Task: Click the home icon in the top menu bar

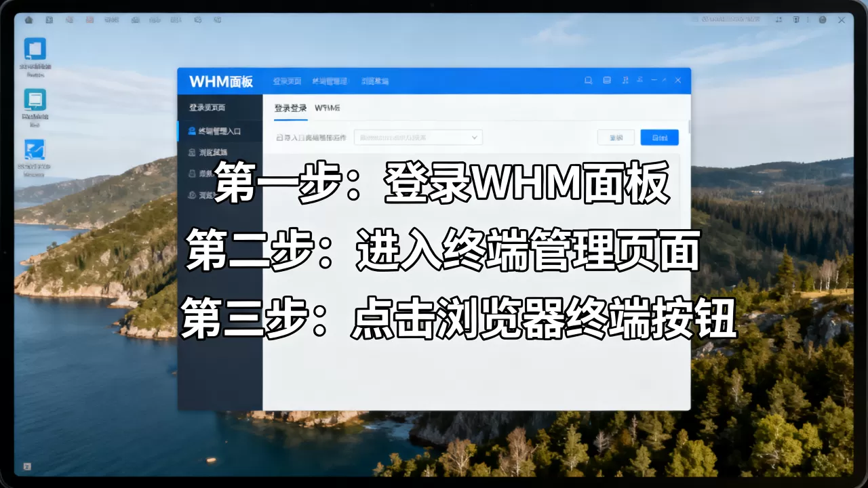Action: pyautogui.click(x=28, y=20)
